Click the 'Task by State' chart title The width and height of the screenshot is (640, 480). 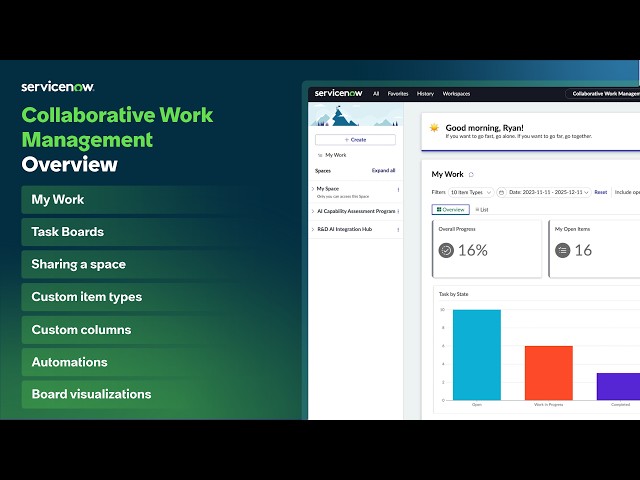(453, 294)
